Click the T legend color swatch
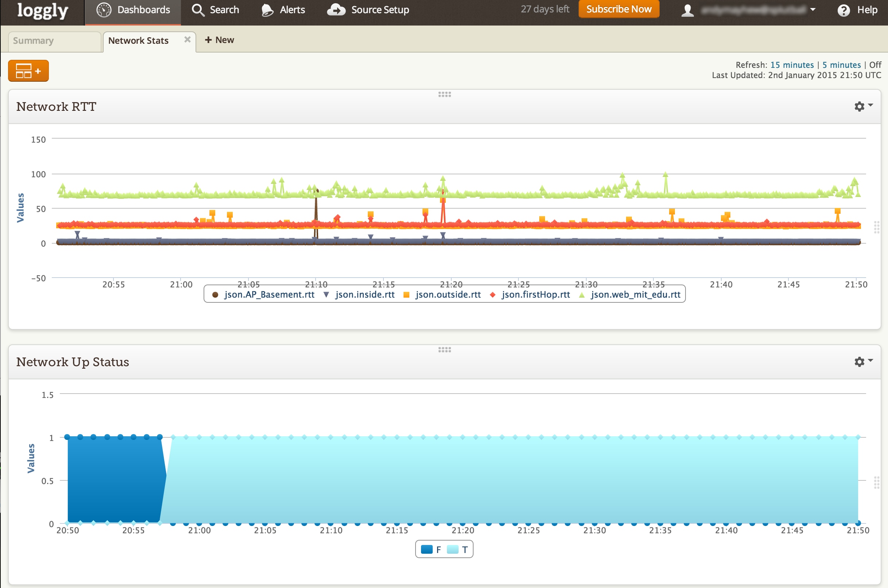The image size is (888, 588). (453, 550)
